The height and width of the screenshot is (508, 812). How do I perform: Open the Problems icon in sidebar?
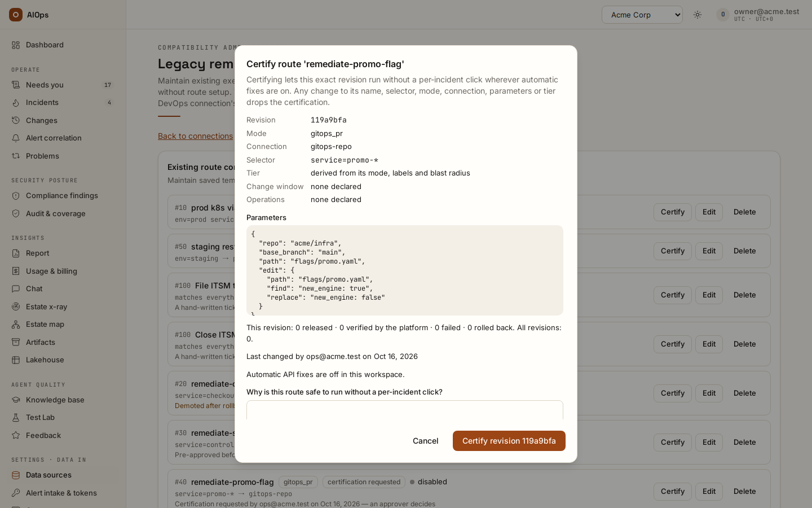point(16,156)
